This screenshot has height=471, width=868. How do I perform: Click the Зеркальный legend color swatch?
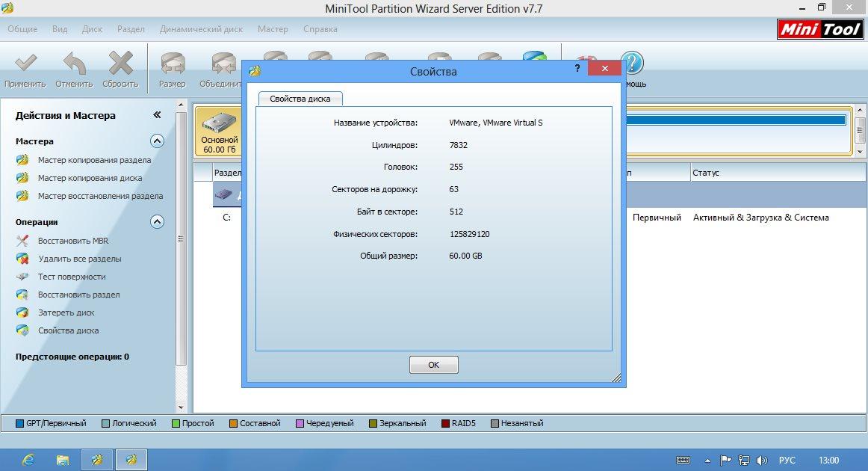tap(373, 423)
